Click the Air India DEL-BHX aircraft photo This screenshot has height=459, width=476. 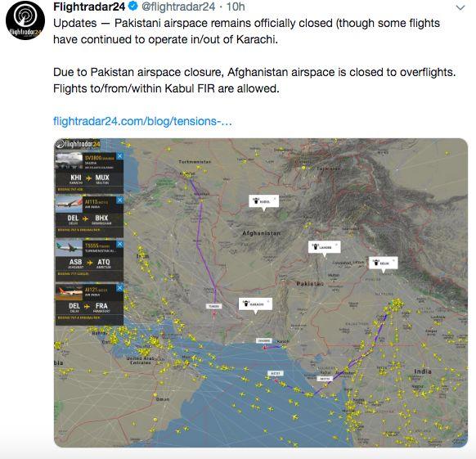[x=69, y=205]
